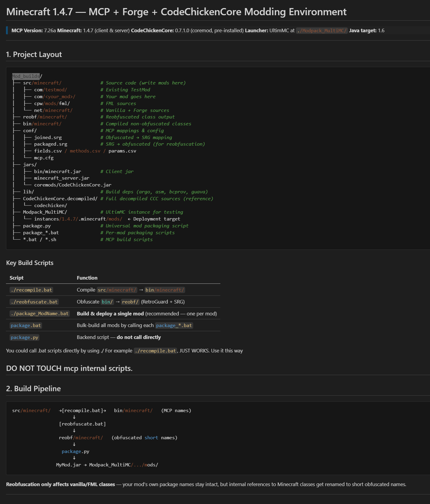Click the '# Universal mod packaging script' comment
430x504 pixels.
[x=145, y=226]
